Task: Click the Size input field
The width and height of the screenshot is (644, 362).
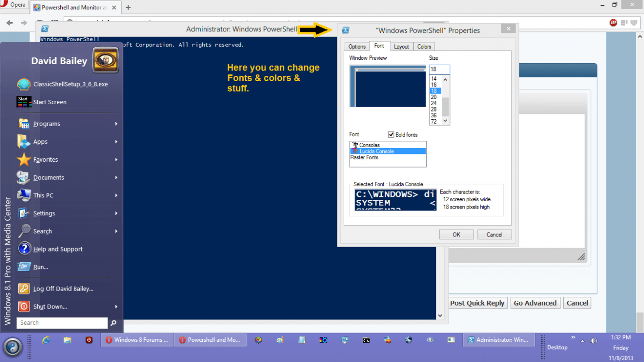Action: [x=439, y=70]
